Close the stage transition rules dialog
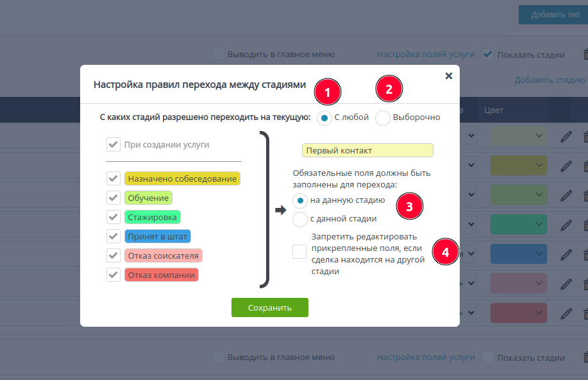 click(x=449, y=76)
